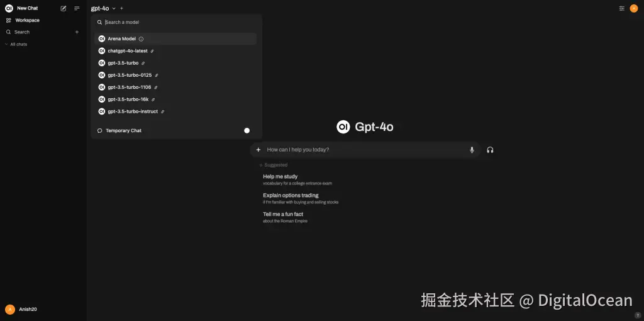Click the New Chat label
This screenshot has height=321, width=644.
(28, 8)
